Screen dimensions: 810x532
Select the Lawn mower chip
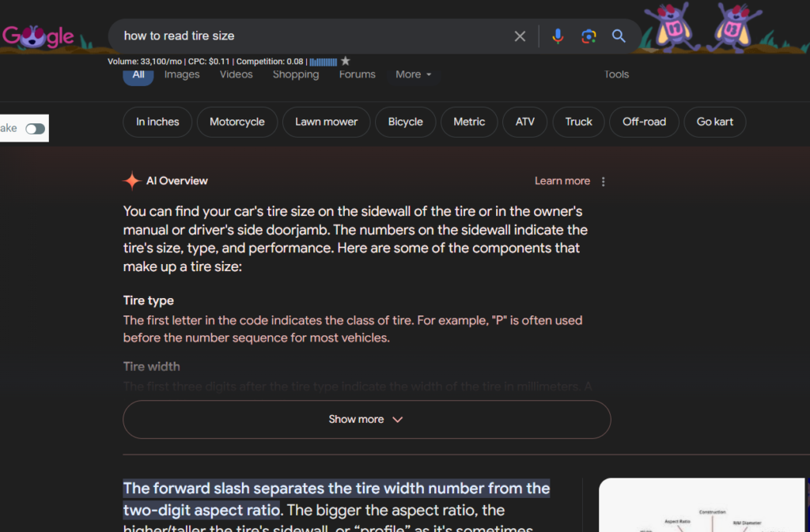click(327, 122)
